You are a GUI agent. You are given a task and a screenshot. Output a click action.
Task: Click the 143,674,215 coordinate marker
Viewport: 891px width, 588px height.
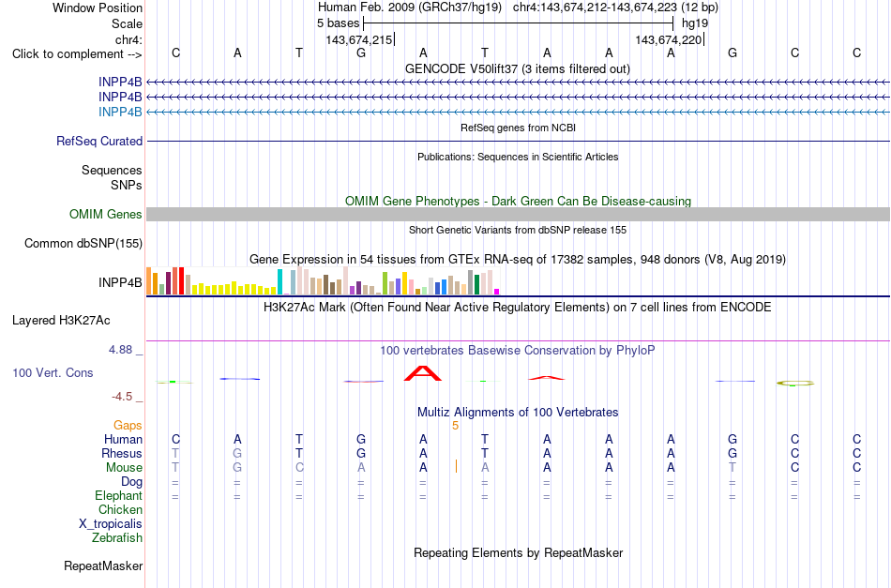click(359, 39)
